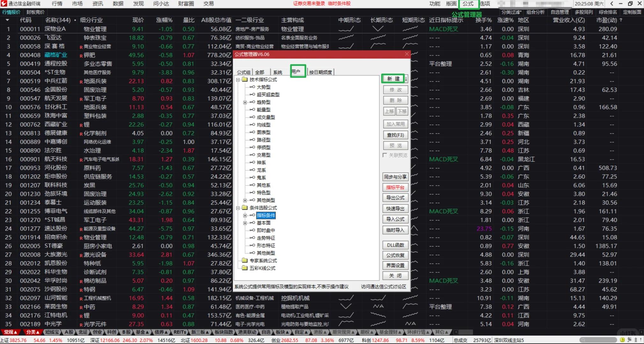Click the 五彩K线公式 folder icon
Screen dimensions: 644x344
[245, 268]
